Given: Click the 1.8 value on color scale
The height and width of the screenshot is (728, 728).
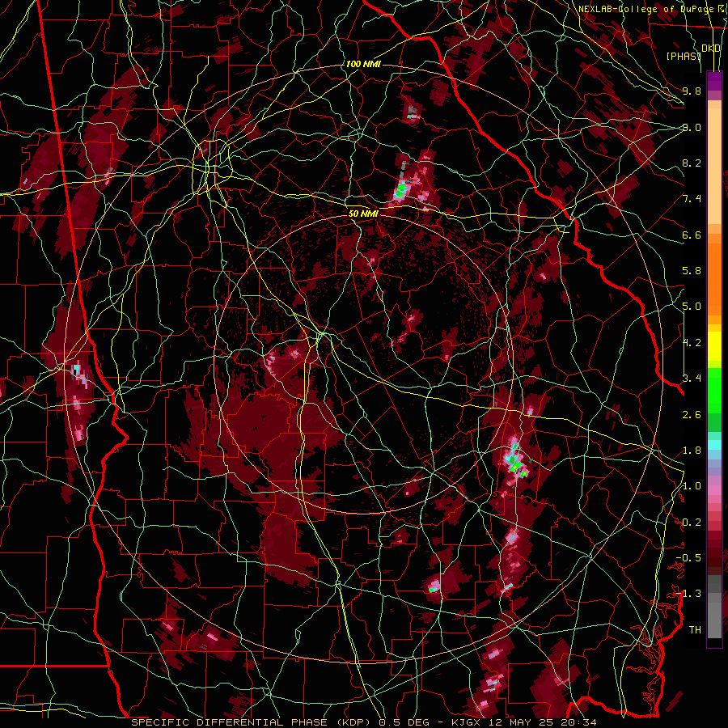Looking at the screenshot, I should (x=692, y=451).
